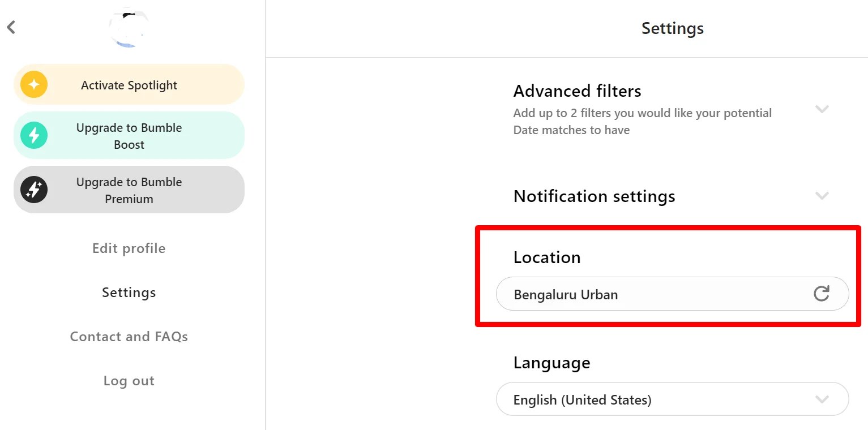Click the Bumble Premium badge icon
868x430 pixels.
[x=33, y=190]
